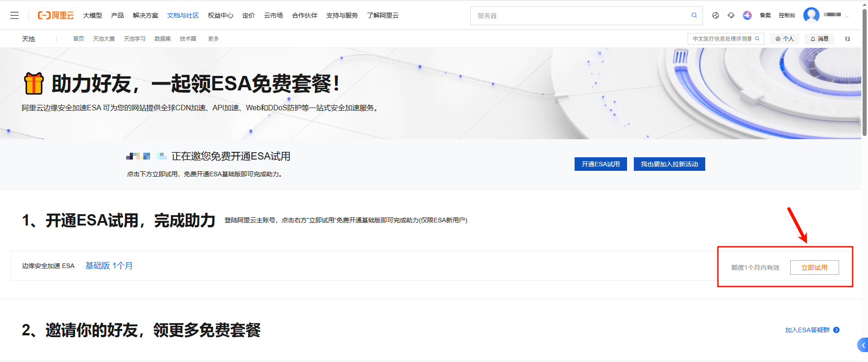This screenshot has width=868, height=362.
Task: Toggle the fullscreen icon next to 消息
Action: point(848,39)
